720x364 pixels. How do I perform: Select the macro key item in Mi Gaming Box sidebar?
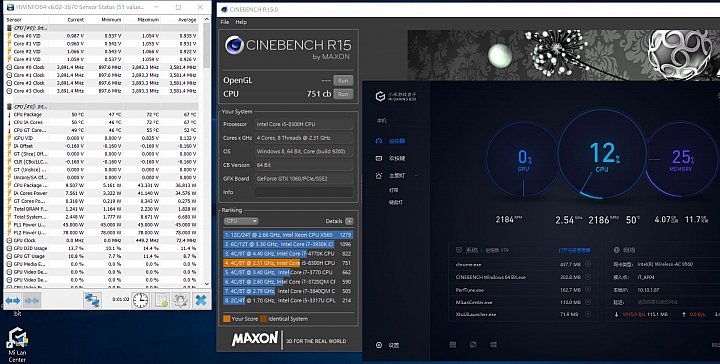click(x=391, y=158)
